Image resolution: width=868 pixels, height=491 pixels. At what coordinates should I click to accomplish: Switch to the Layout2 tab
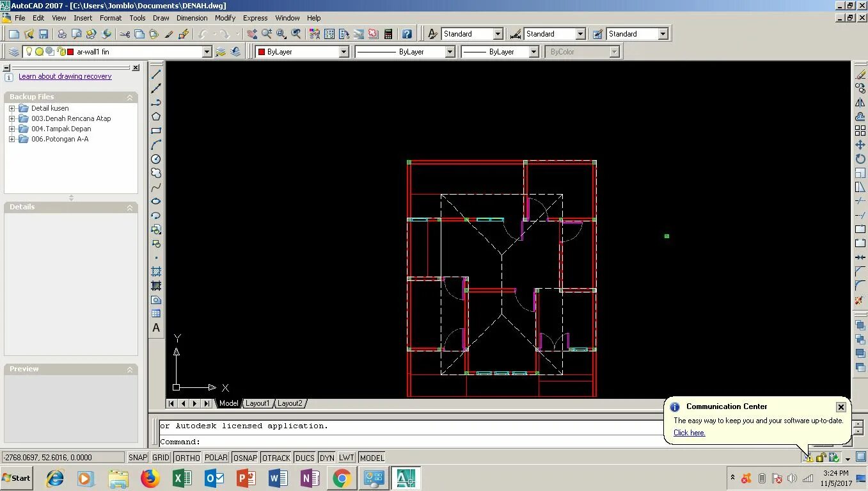pos(290,403)
